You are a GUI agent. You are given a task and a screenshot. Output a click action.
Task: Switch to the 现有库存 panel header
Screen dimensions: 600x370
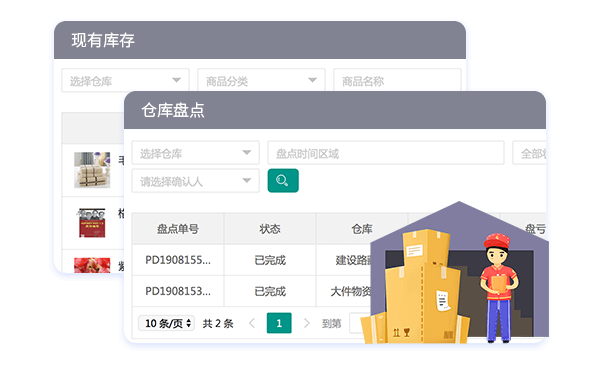point(260,40)
